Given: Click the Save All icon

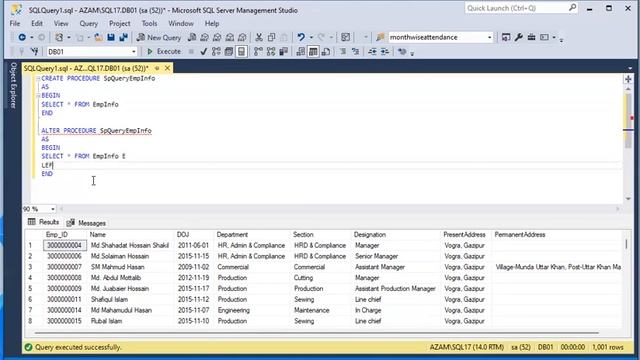Looking at the screenshot, I should click(123, 37).
